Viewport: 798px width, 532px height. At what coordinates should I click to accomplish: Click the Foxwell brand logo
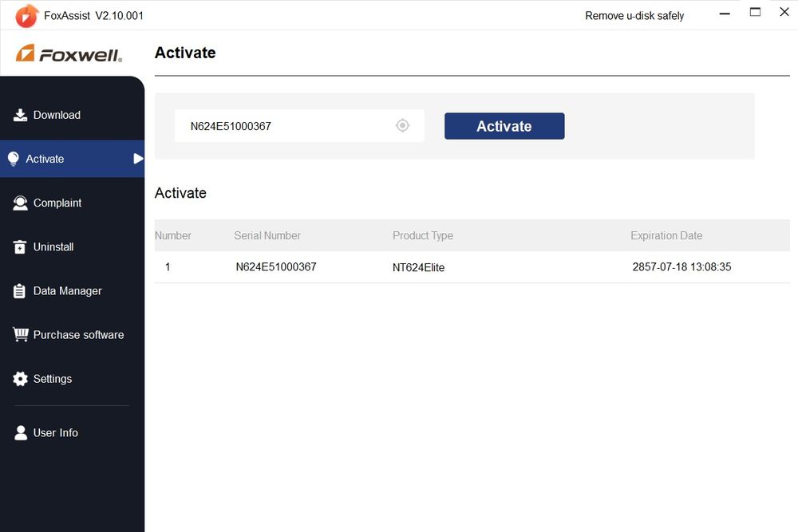(69, 53)
